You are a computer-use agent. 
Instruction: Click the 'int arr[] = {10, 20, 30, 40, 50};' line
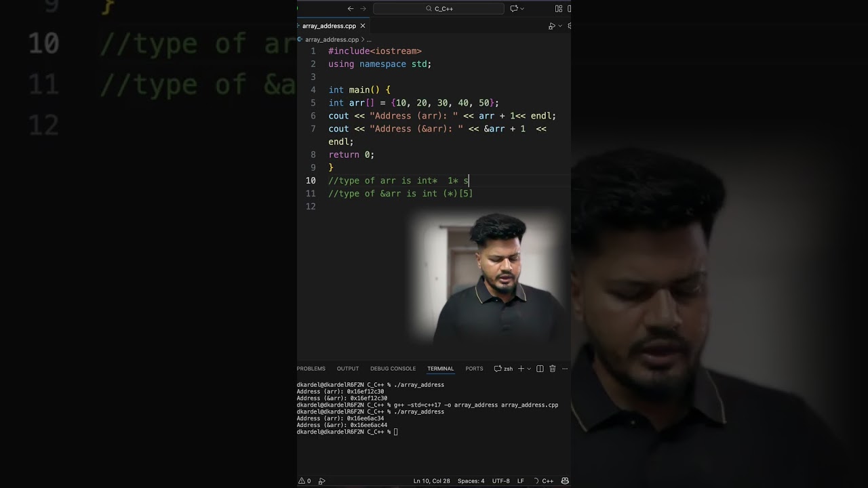click(414, 103)
